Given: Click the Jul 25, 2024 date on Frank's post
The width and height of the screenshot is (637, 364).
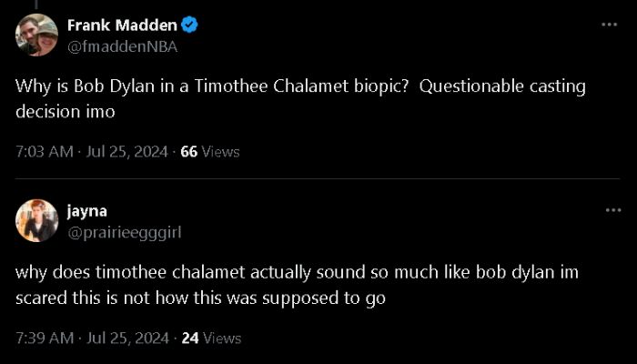Looking at the screenshot, I should pyautogui.click(x=128, y=152).
